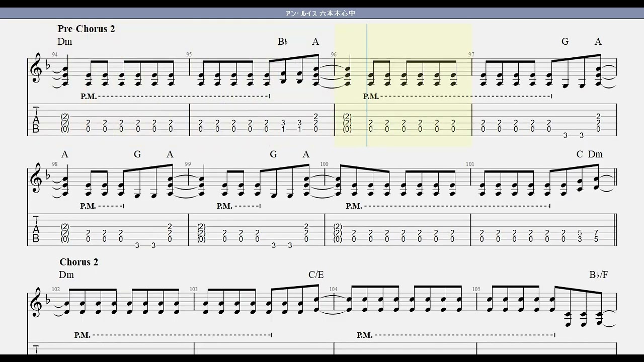The height and width of the screenshot is (362, 644).
Task: Click fret number 7 in measure 101 tablature
Action: (x=596, y=233)
